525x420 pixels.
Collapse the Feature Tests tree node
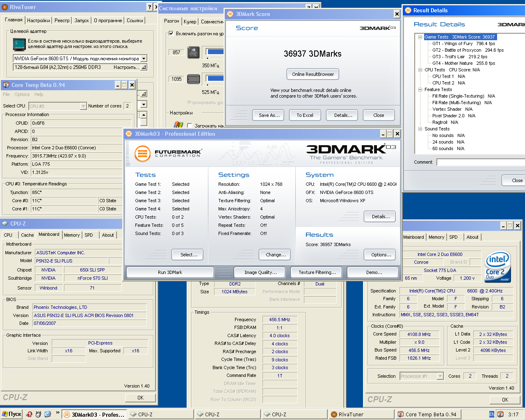(420, 89)
